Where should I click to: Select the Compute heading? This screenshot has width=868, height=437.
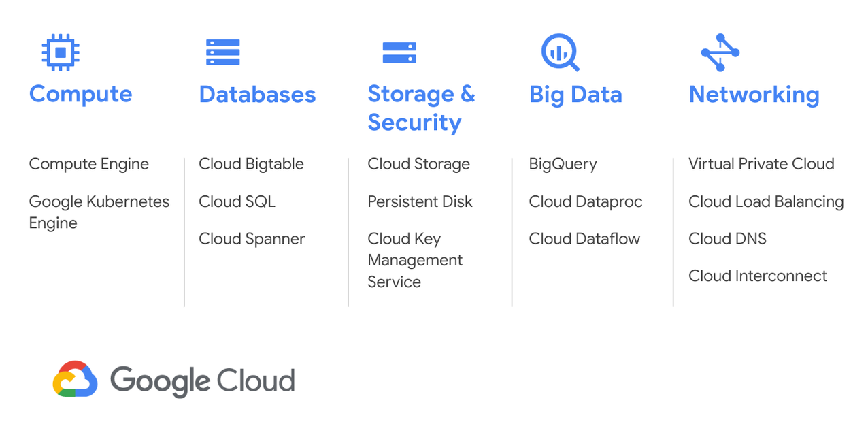[81, 94]
